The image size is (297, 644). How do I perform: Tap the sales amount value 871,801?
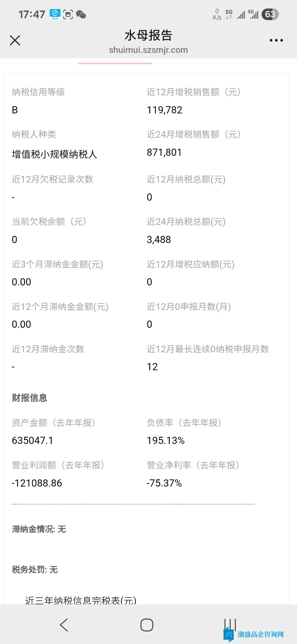click(x=164, y=152)
